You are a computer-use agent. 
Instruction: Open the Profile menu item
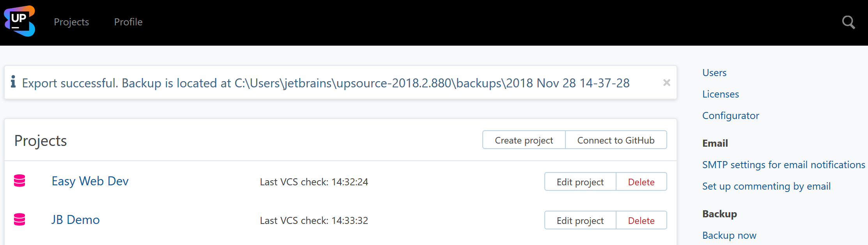128,22
